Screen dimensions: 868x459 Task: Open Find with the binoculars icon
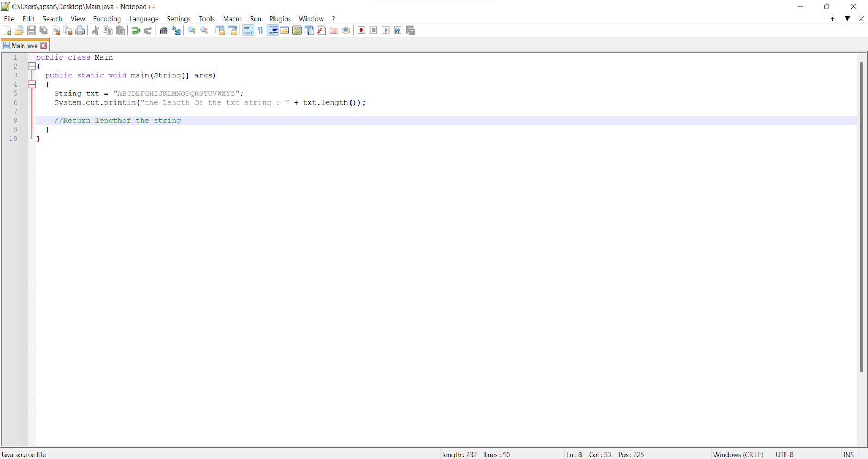tap(163, 30)
